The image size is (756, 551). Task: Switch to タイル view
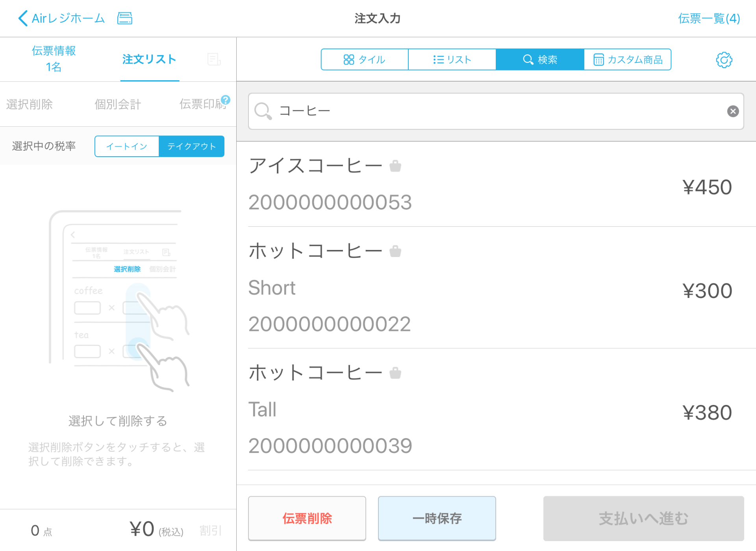coord(365,59)
